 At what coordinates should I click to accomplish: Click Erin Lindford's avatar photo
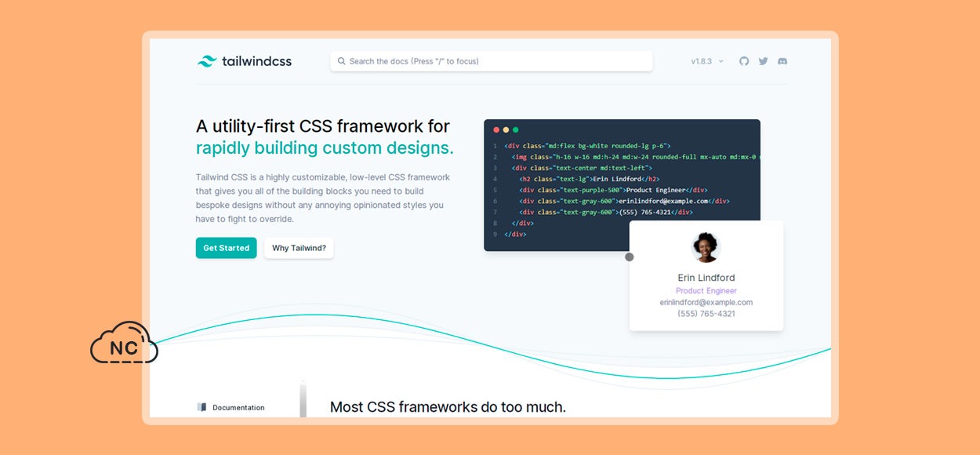click(706, 247)
